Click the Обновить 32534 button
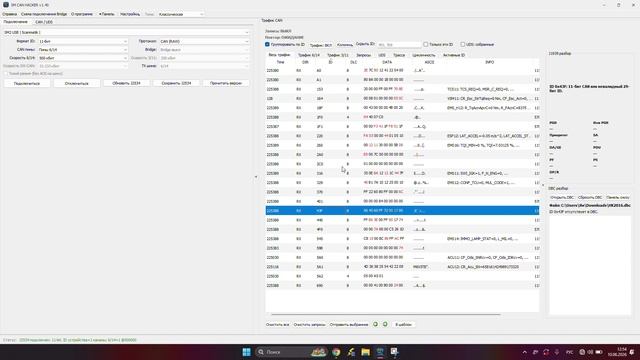 coord(127,83)
